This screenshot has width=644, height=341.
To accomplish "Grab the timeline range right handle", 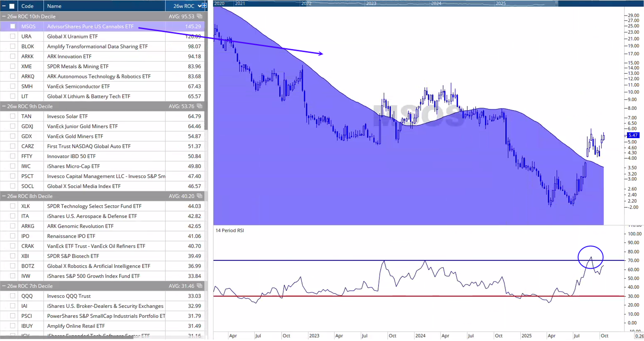I will click(x=556, y=3).
